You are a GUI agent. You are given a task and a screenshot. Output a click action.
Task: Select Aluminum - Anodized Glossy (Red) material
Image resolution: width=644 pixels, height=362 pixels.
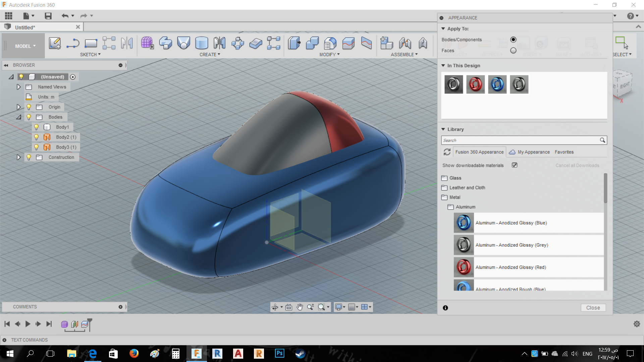[x=528, y=267]
